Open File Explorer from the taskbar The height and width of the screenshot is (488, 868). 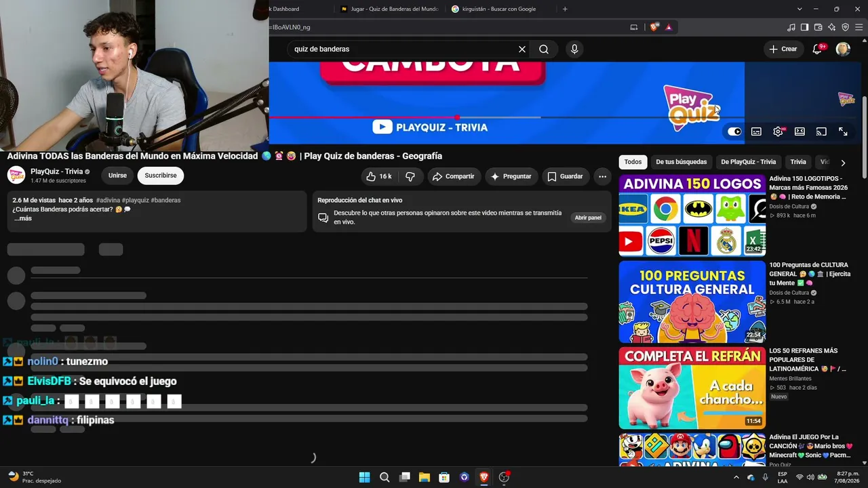tap(425, 476)
